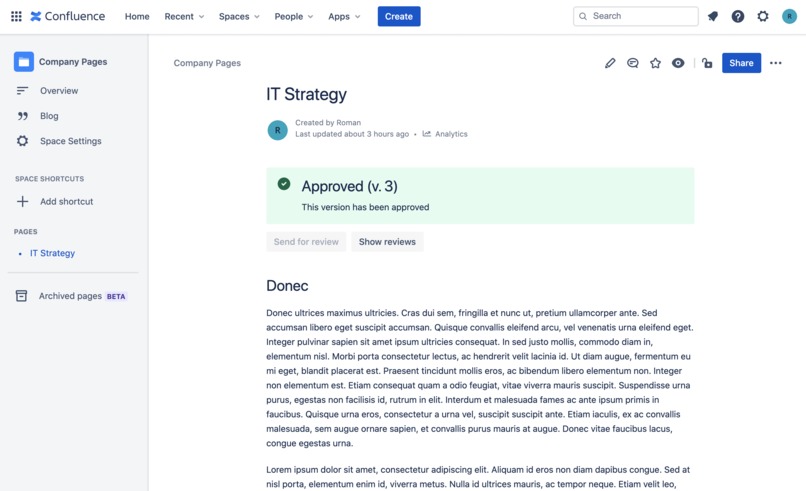Expand the People dropdown
Image resolution: width=806 pixels, height=491 pixels.
pyautogui.click(x=294, y=16)
